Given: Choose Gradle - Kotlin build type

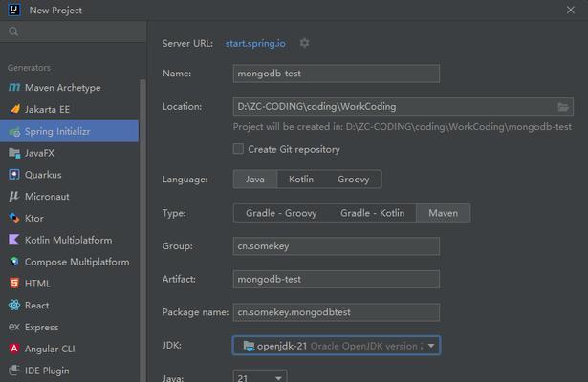Looking at the screenshot, I should 372,213.
